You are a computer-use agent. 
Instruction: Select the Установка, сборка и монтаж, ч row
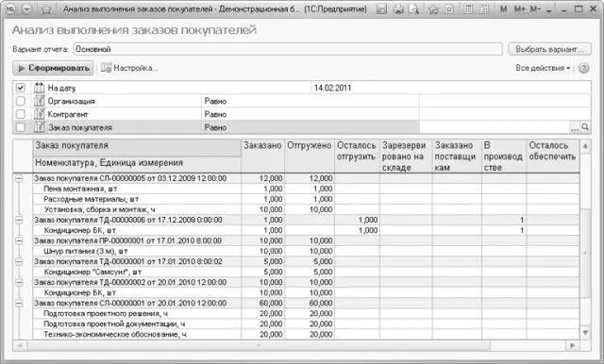(306, 209)
